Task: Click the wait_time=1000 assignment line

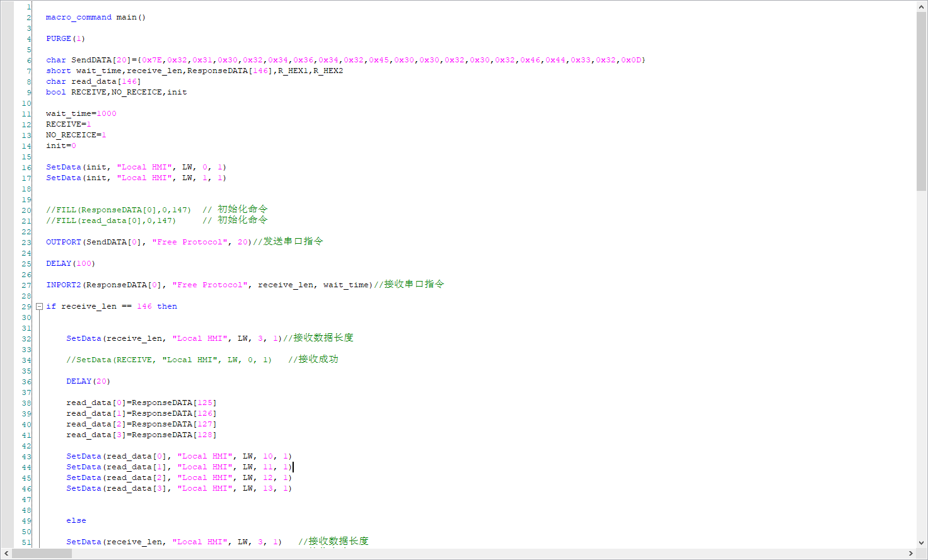Action: click(81, 114)
